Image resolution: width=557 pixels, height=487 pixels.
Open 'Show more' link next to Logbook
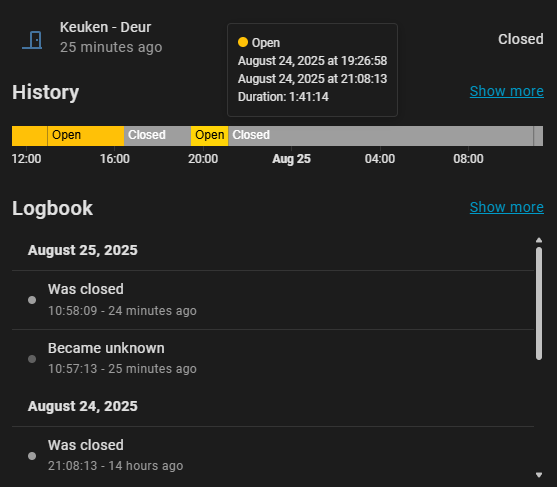[x=507, y=207]
